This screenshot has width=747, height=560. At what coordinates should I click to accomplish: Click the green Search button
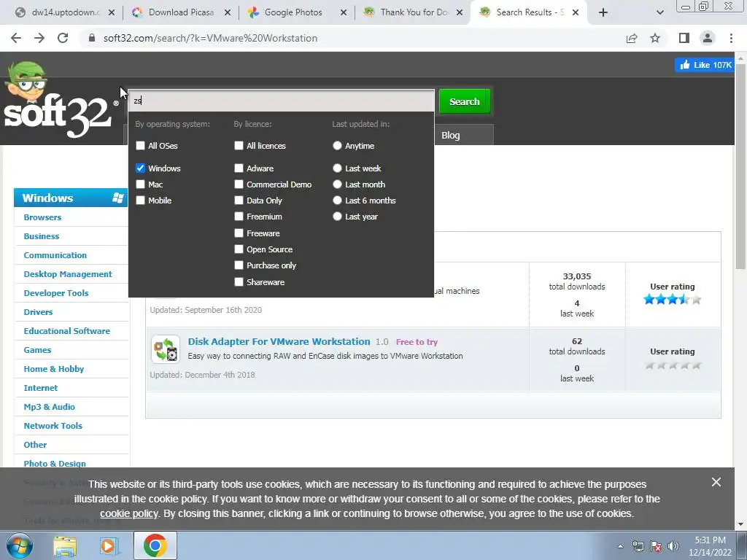tap(465, 101)
